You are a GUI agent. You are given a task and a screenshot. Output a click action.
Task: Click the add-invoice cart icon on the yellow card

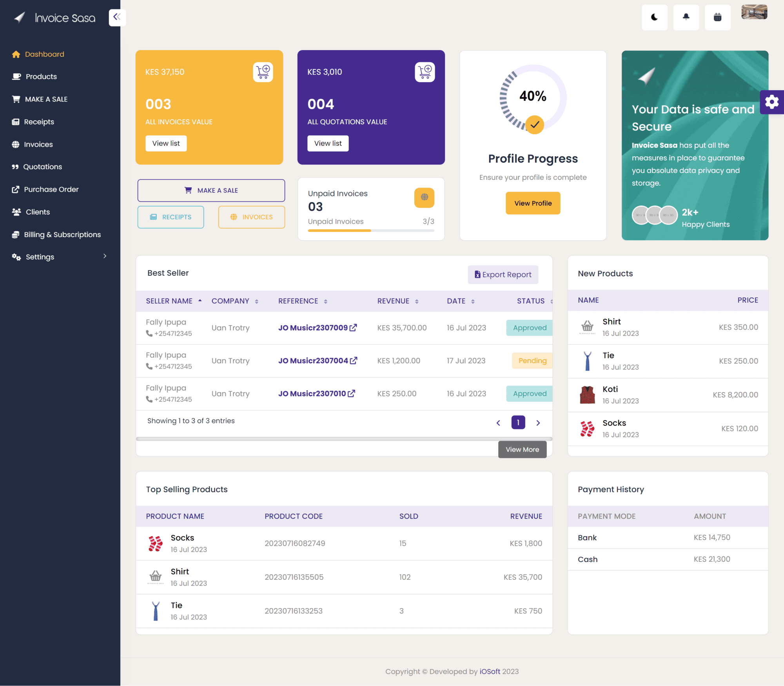point(263,72)
